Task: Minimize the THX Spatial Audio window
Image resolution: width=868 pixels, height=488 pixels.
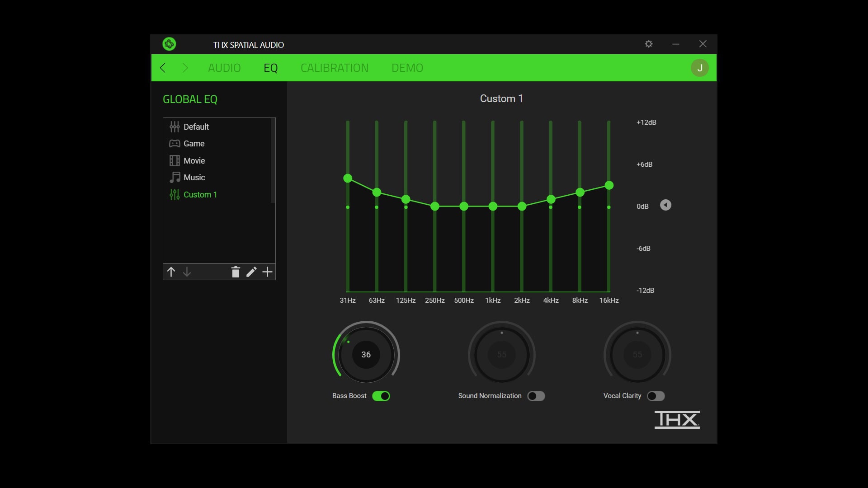Action: click(x=676, y=44)
